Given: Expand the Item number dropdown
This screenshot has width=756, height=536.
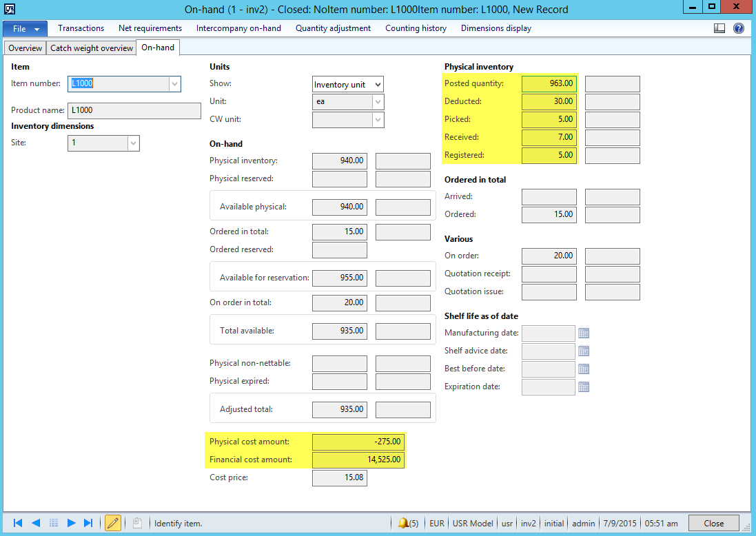Looking at the screenshot, I should point(174,84).
